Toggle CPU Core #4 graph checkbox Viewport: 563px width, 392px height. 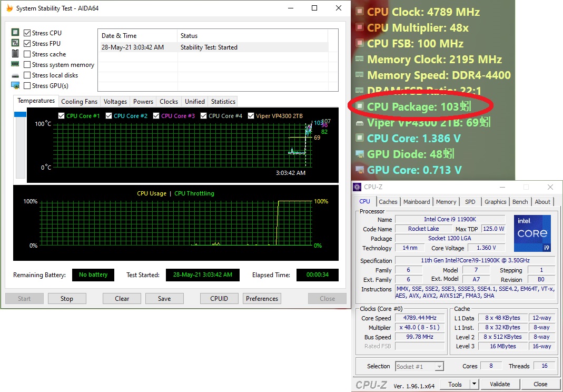tap(204, 116)
